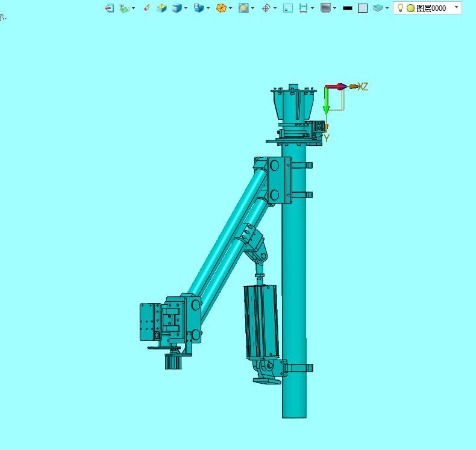Click the red X axis arrow of triad
The width and height of the screenshot is (476, 450).
coord(336,87)
